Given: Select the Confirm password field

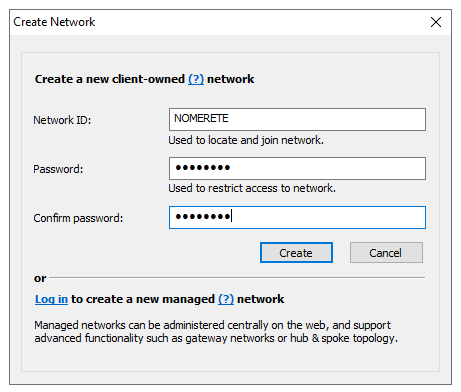Looking at the screenshot, I should click(297, 217).
